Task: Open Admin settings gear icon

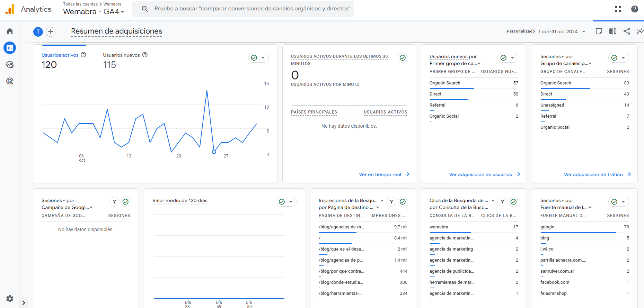Action: (10, 299)
